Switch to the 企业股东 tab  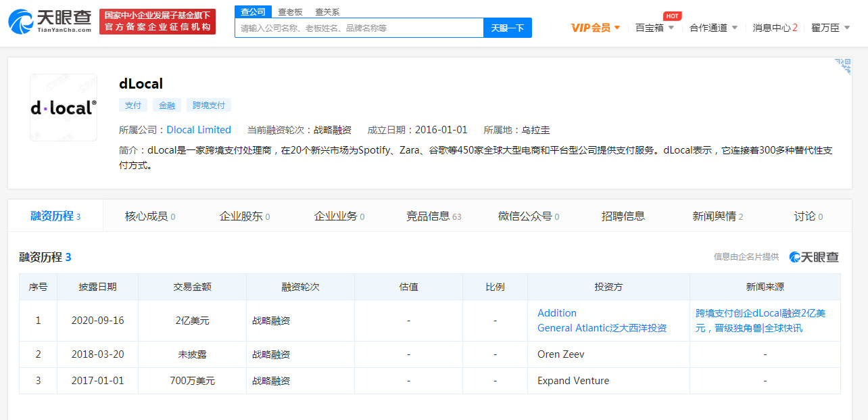pyautogui.click(x=245, y=216)
